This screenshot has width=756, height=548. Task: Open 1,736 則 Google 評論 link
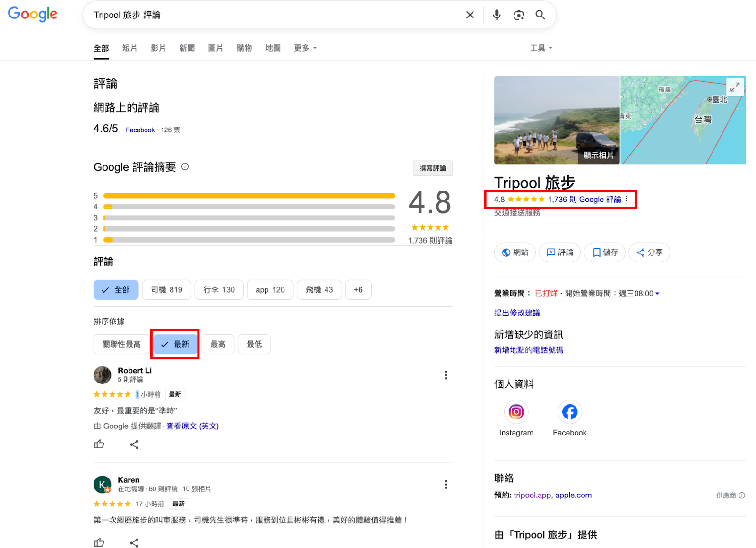[584, 200]
